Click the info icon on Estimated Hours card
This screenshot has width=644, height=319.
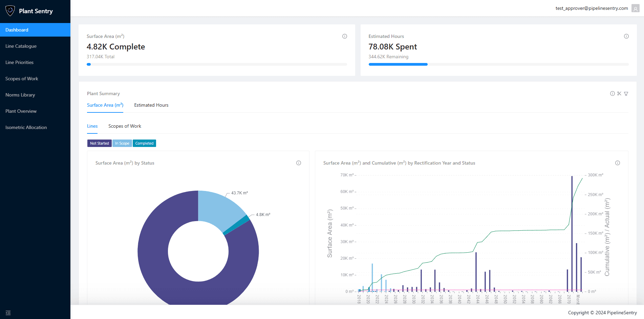pos(626,36)
